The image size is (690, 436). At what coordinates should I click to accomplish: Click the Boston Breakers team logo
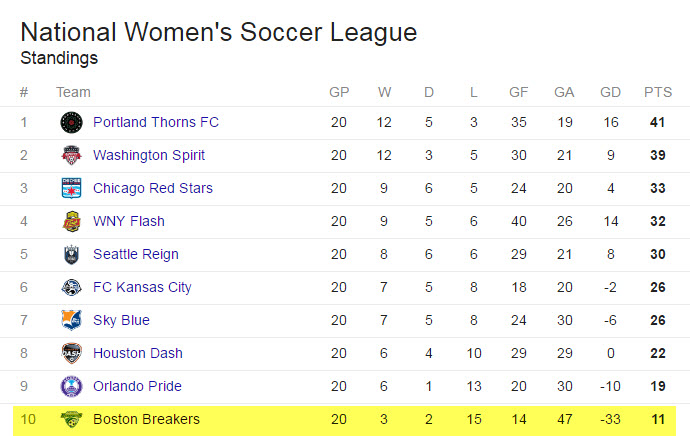point(71,419)
